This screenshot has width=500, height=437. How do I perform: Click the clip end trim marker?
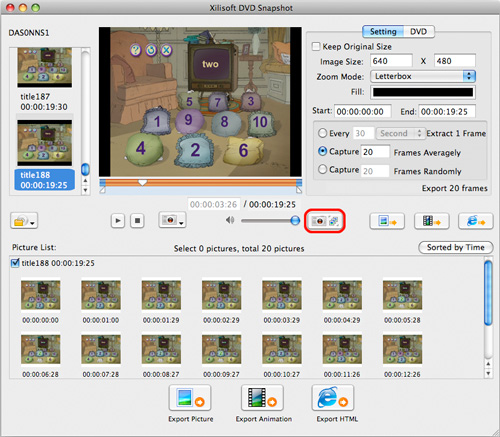pos(299,190)
